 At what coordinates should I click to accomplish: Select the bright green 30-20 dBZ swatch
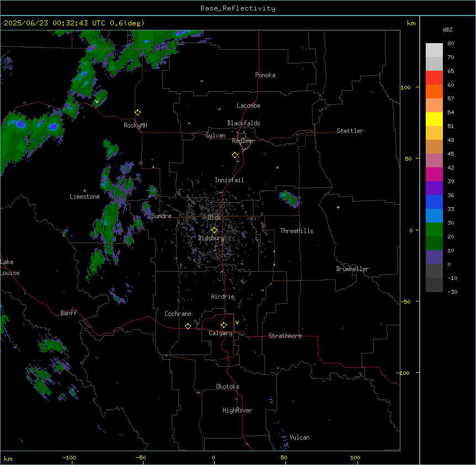[x=434, y=230]
